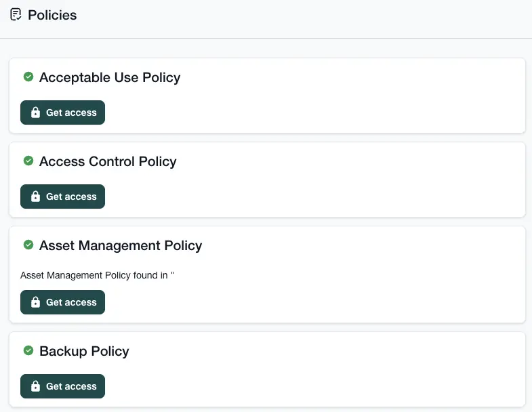Click lock icon in Backup Policy button
This screenshot has height=412, width=532.
click(x=36, y=387)
